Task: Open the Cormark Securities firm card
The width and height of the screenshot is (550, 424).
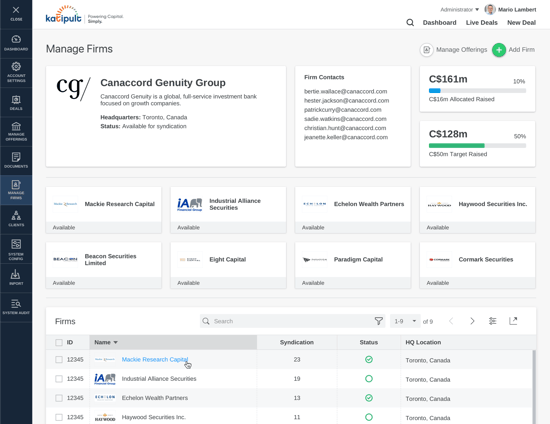Action: [477, 265]
